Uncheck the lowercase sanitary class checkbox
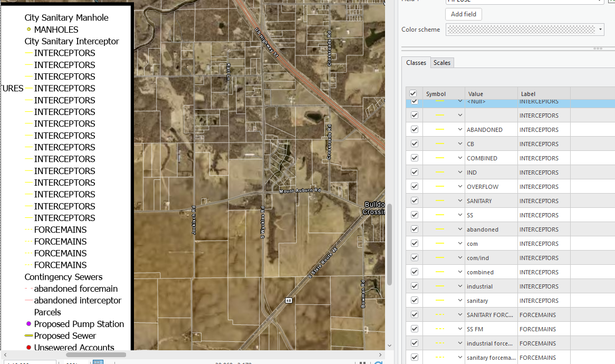This screenshot has width=615, height=364. click(x=415, y=301)
